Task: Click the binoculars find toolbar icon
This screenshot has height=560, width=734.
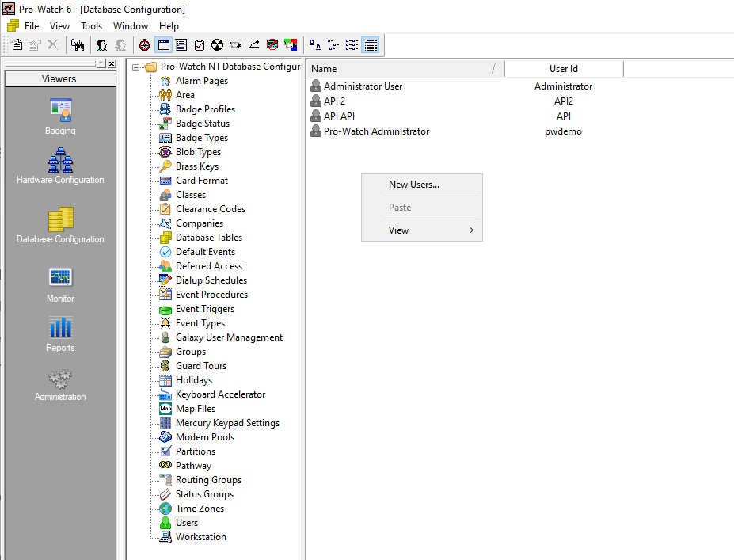Action: coord(77,45)
